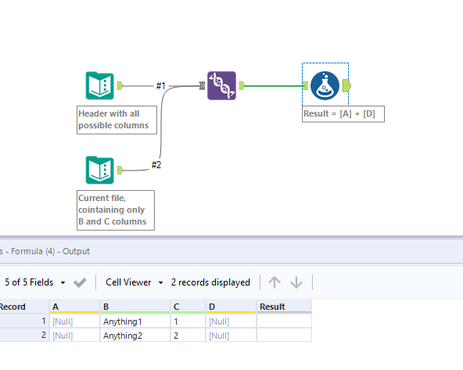
Task: Select the #1 connection label
Action: click(161, 86)
